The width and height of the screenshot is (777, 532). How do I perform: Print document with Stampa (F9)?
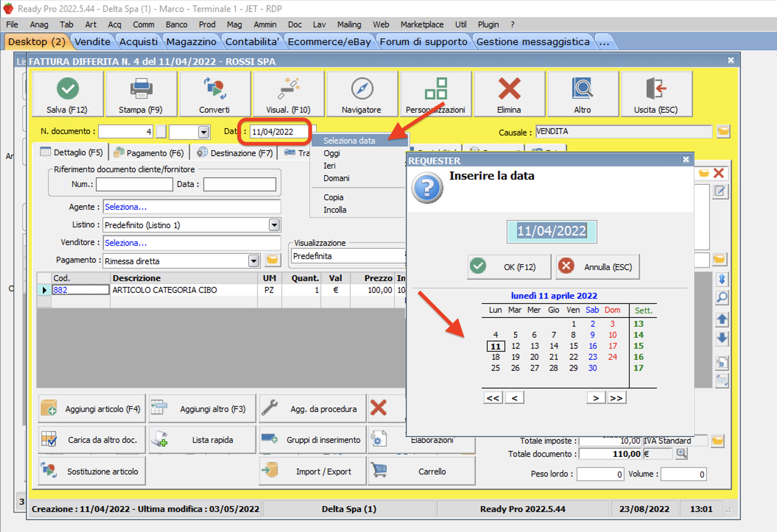141,95
